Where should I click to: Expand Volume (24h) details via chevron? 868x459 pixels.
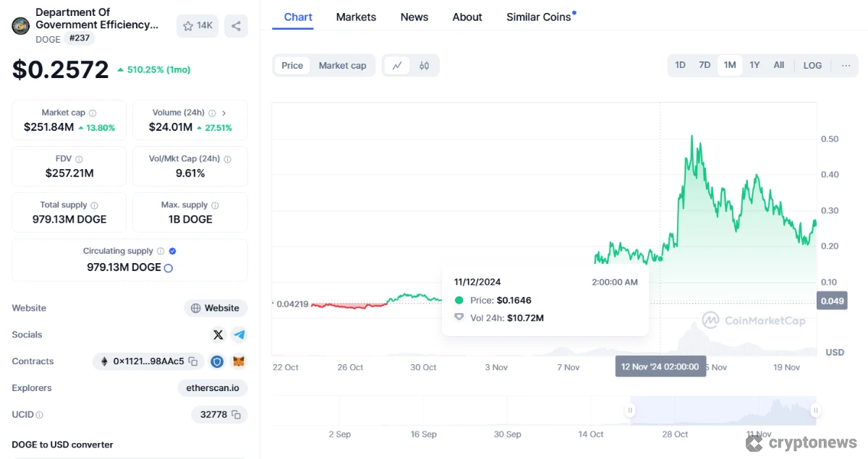pyautogui.click(x=224, y=113)
